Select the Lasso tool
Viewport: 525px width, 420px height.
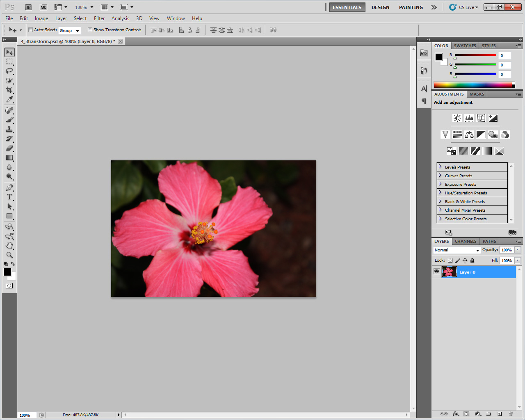pyautogui.click(x=9, y=71)
